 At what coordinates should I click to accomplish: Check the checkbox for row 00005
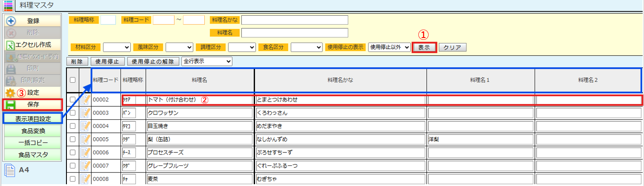tap(73, 139)
